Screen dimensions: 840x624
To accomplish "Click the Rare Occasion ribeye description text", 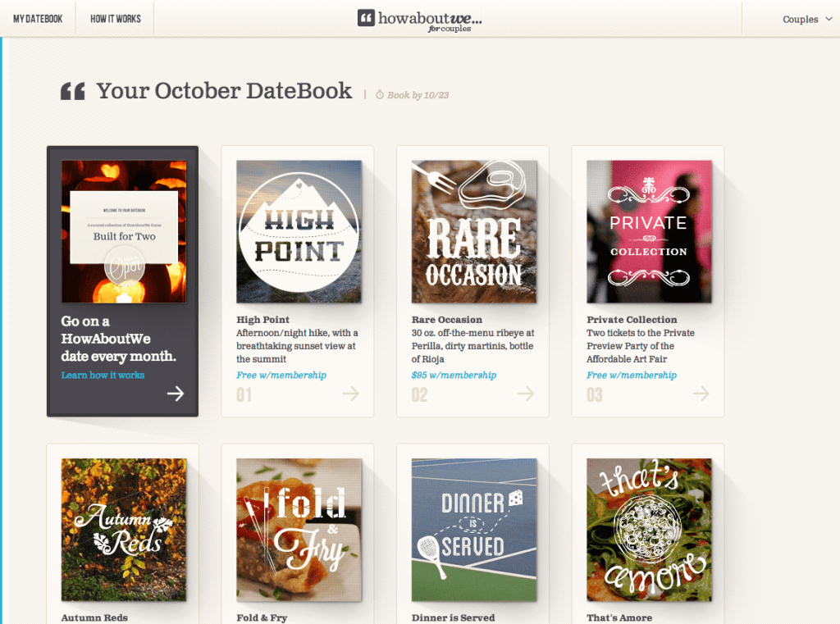I will tap(473, 346).
